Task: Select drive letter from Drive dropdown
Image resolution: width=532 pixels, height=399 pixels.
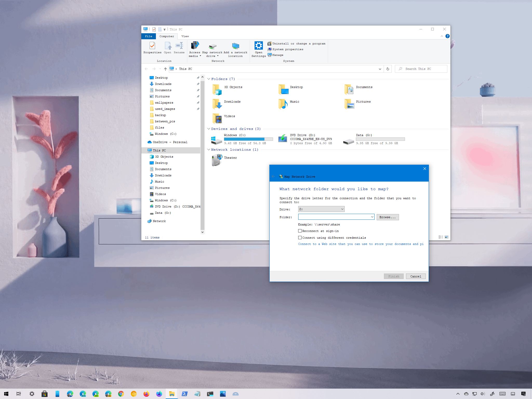Action: coord(321,209)
